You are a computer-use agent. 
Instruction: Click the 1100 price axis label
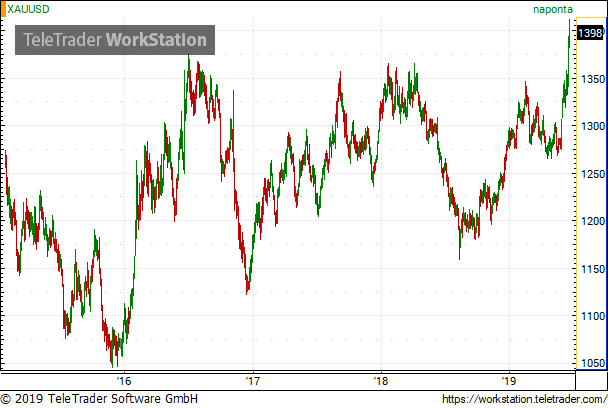pyautogui.click(x=593, y=316)
